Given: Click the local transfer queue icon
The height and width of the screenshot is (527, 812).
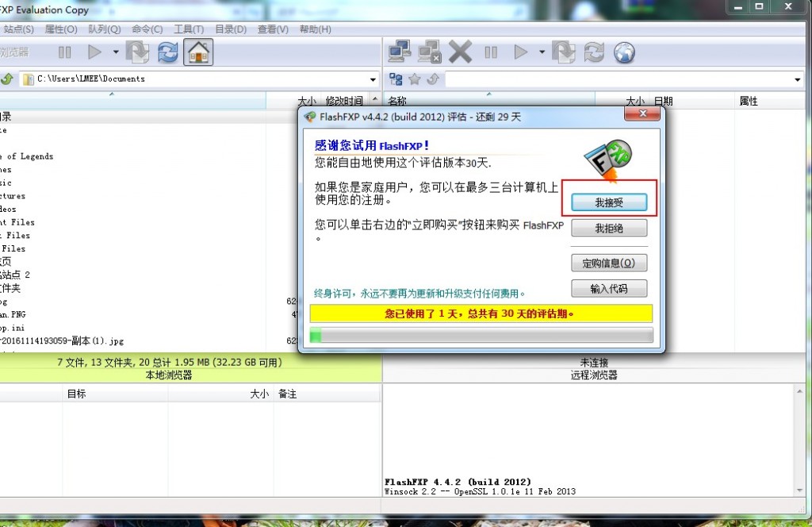Looking at the screenshot, I should 137,52.
